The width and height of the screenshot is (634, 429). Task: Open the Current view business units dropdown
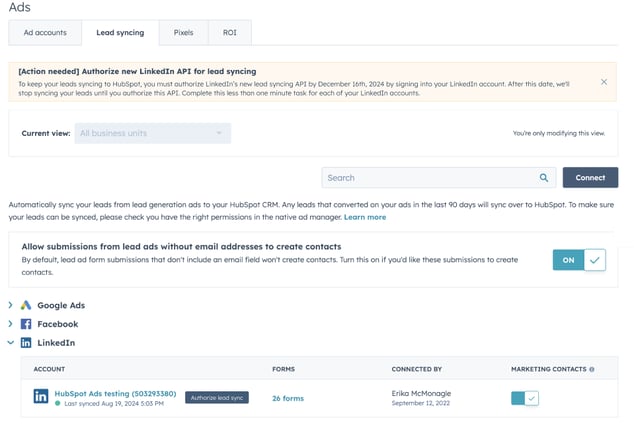click(x=152, y=133)
